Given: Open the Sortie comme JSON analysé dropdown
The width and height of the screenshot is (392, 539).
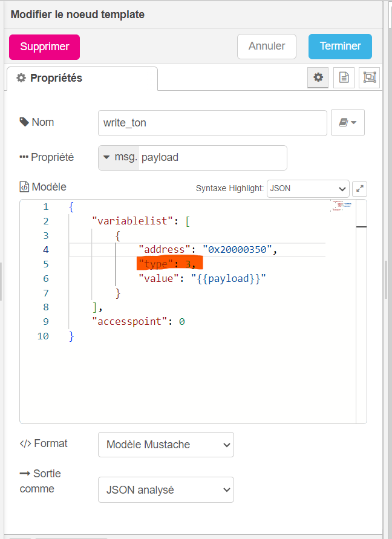Looking at the screenshot, I should tap(166, 489).
